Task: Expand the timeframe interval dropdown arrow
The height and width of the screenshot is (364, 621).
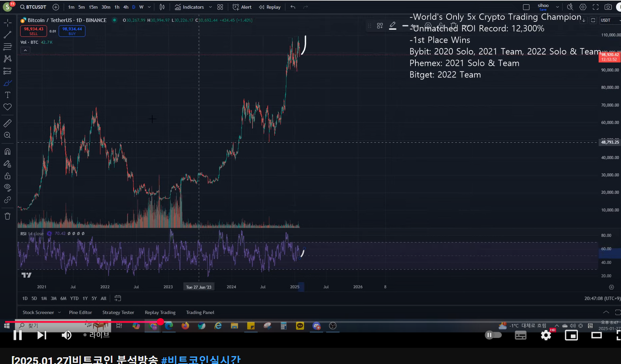Action: pyautogui.click(x=149, y=7)
